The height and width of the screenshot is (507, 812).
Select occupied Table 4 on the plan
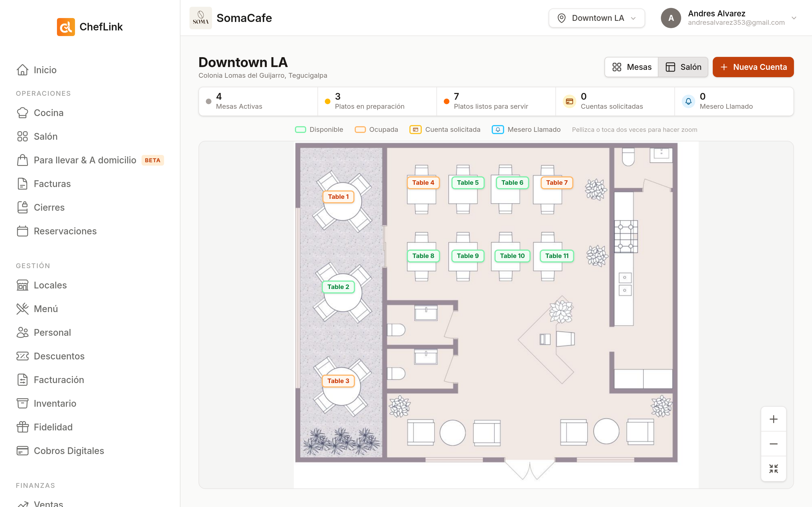(423, 183)
